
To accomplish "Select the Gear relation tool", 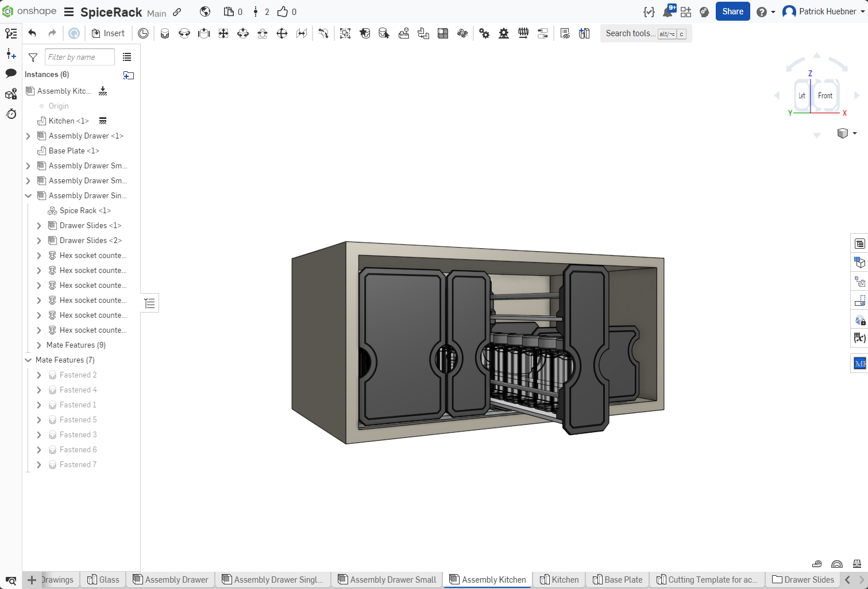I will coord(484,33).
